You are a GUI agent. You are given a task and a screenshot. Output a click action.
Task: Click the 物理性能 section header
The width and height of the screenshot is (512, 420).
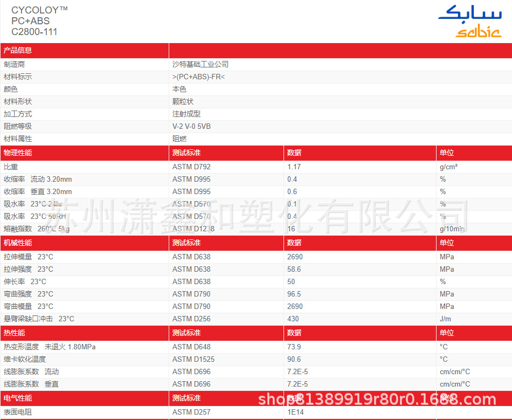point(18,153)
